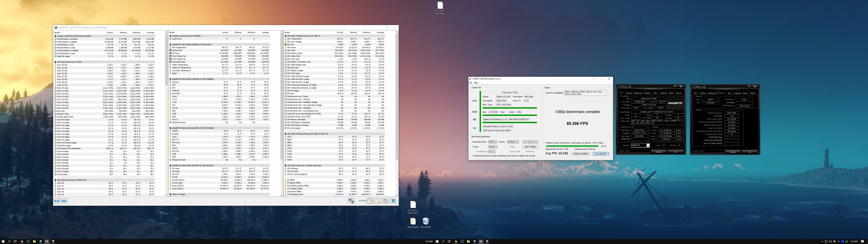Click the HWBOT x265 Benchmark title bar icon
This screenshot has width=868, height=244.
470,79
